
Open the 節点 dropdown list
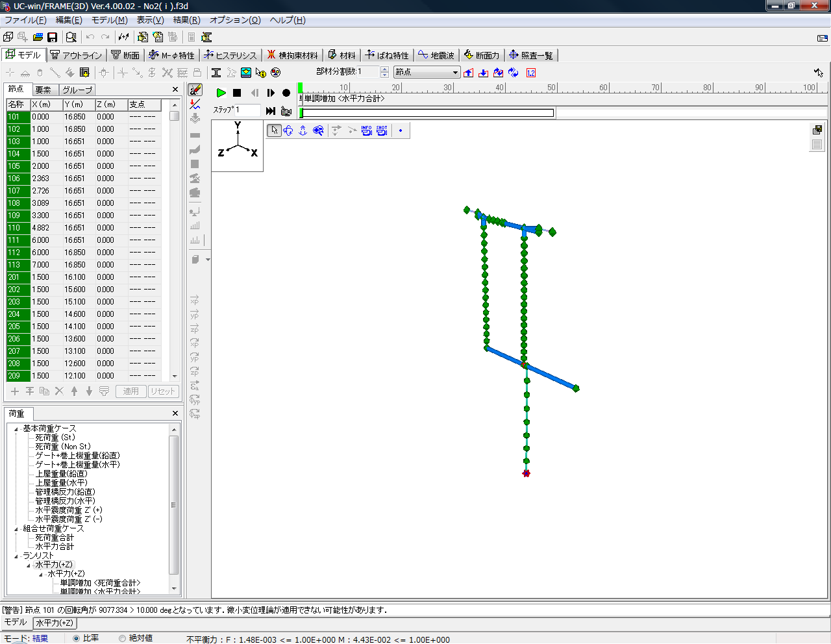[x=455, y=72]
